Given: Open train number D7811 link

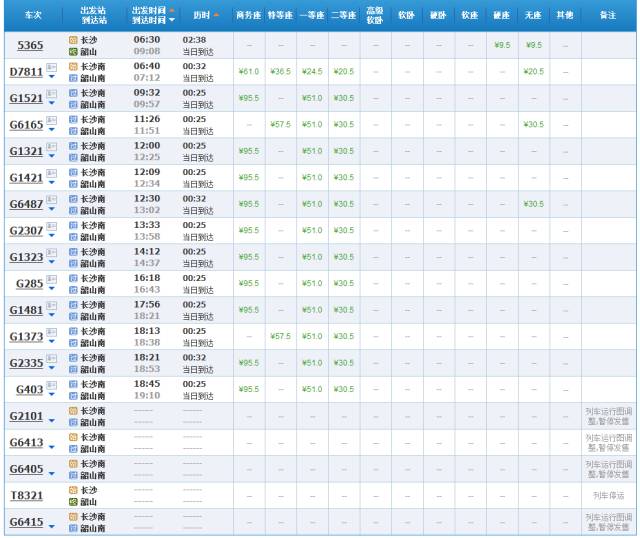Looking at the screenshot, I should (x=26, y=72).
